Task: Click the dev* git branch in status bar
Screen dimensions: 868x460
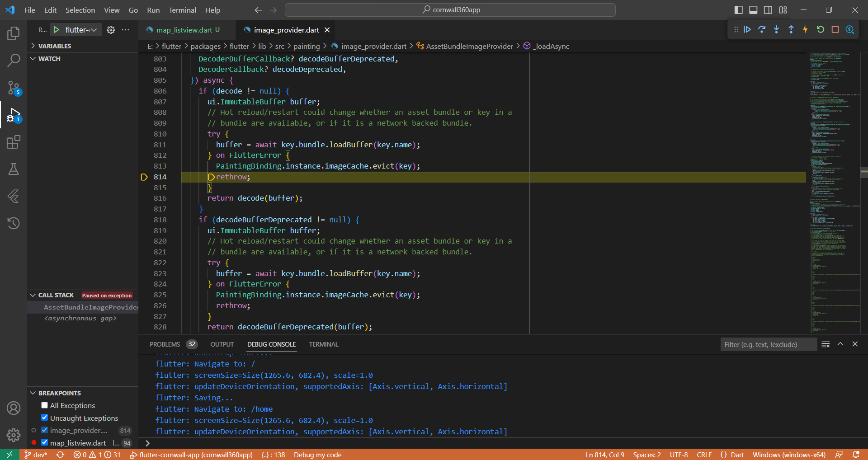Action: pos(36,455)
